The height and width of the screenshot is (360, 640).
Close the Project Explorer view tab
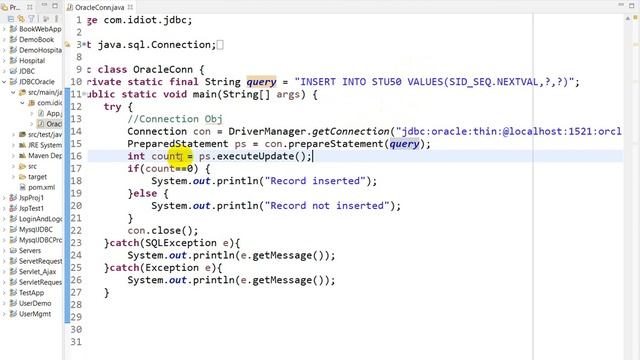point(30,7)
